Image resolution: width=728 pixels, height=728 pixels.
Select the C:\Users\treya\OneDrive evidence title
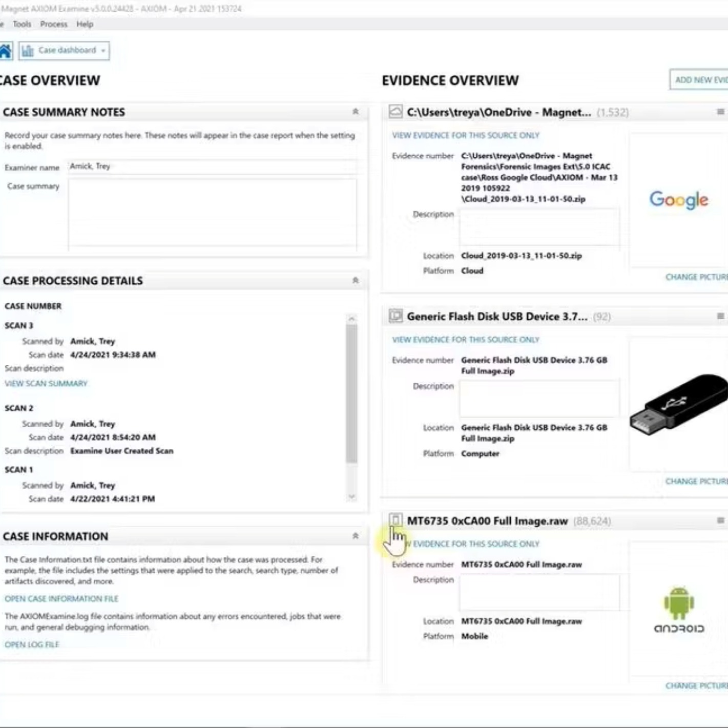coord(499,112)
